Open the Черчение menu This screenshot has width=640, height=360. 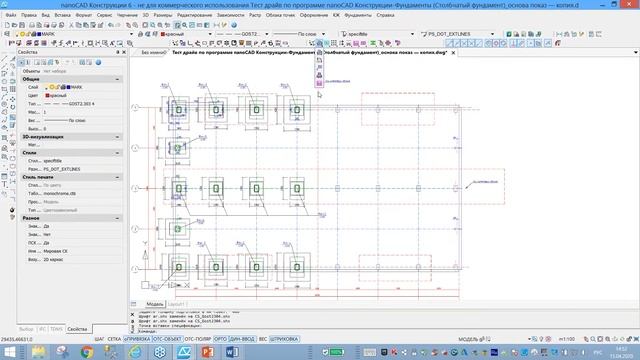[127, 15]
